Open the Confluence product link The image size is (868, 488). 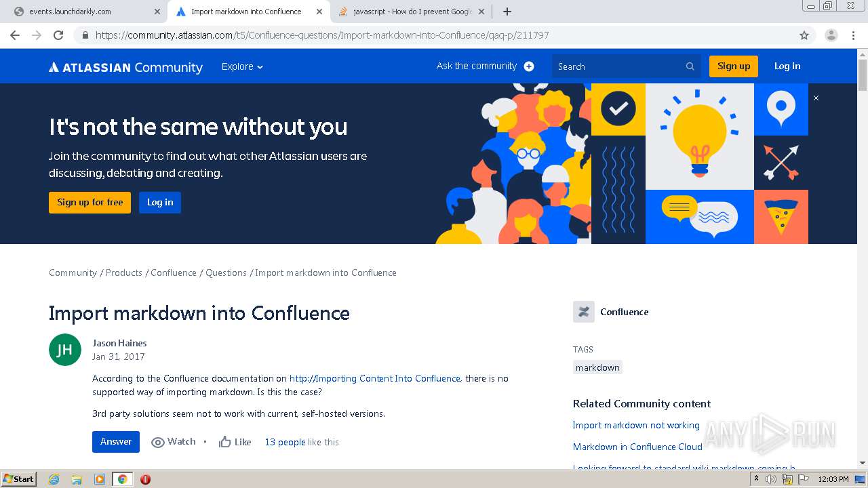click(624, 312)
